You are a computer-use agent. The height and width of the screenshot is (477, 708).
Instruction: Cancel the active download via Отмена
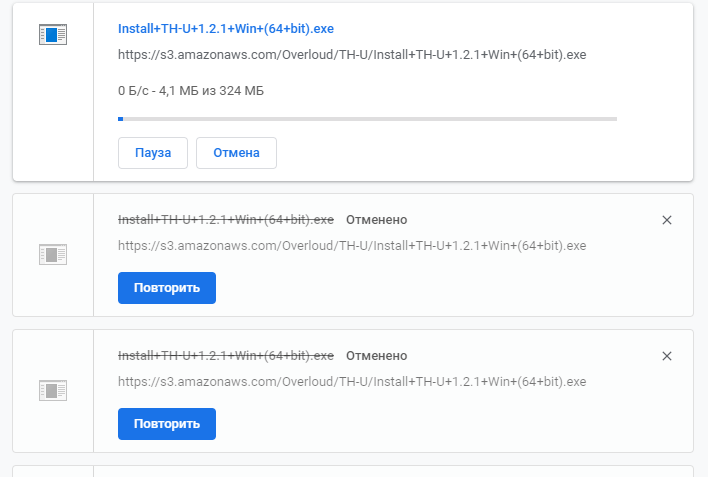coord(236,153)
